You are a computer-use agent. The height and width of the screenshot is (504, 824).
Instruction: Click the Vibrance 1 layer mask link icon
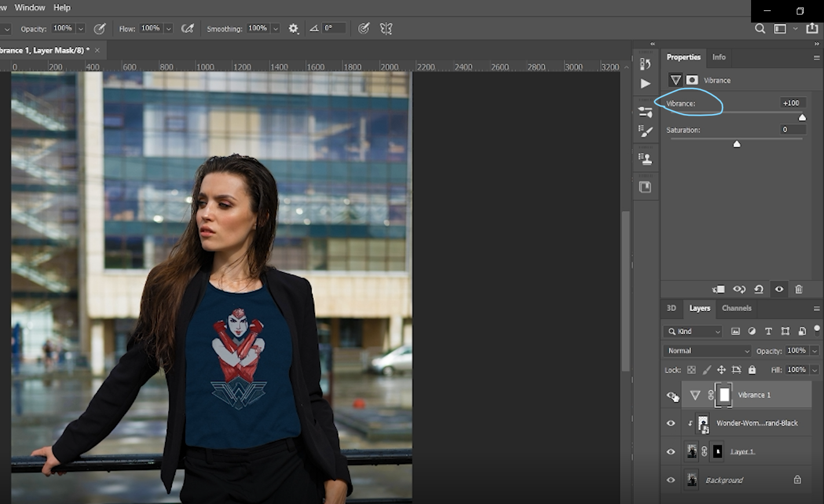(711, 395)
